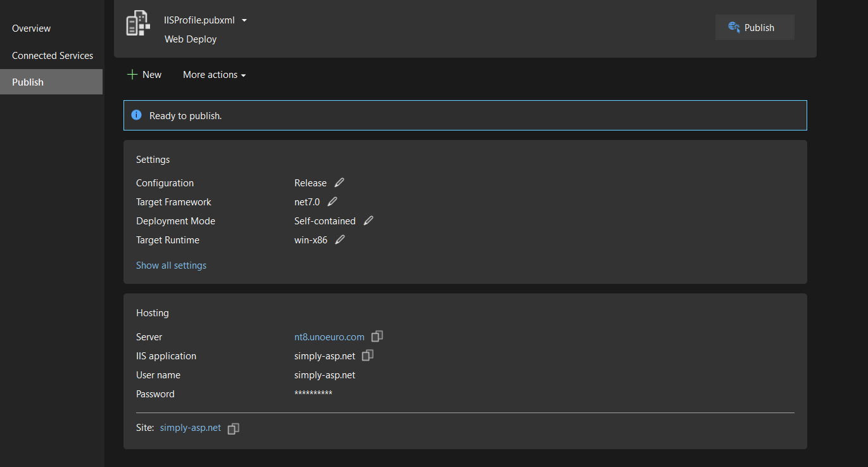Click the Web Deploy profile server icon
This screenshot has height=467, width=868.
point(138,23)
